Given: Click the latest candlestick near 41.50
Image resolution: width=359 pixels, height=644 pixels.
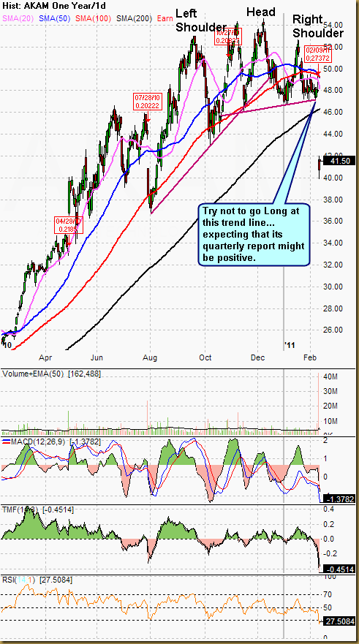Looking at the screenshot, I should (320, 166).
